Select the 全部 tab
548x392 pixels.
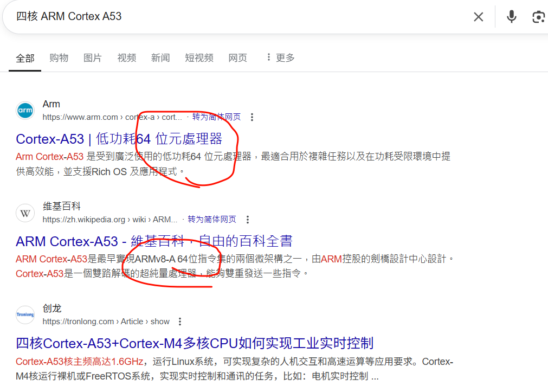click(25, 58)
